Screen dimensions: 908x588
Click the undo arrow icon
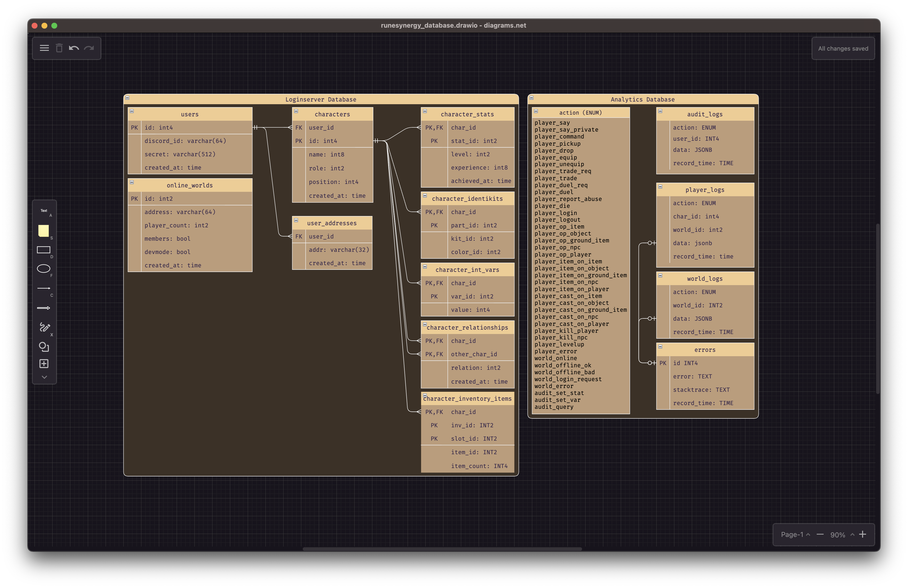pyautogui.click(x=74, y=48)
